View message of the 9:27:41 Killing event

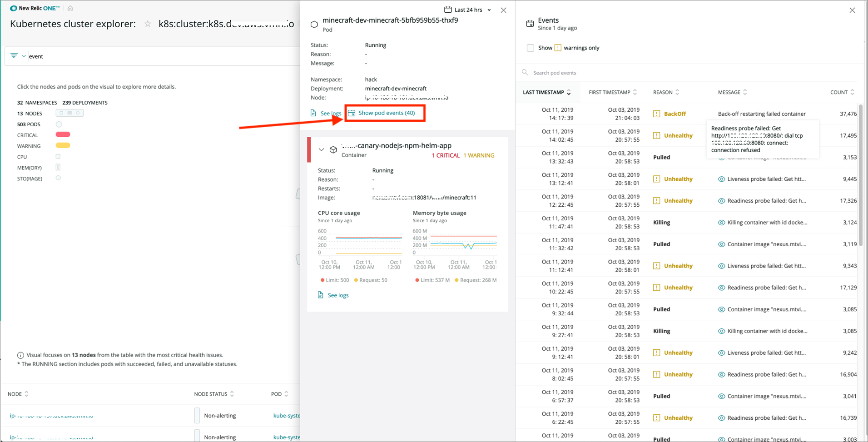721,331
